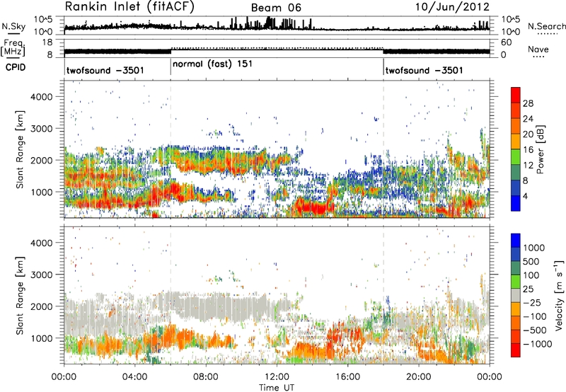Click the 'CPID' row label
The width and height of the screenshot is (566, 392).
click(16, 67)
